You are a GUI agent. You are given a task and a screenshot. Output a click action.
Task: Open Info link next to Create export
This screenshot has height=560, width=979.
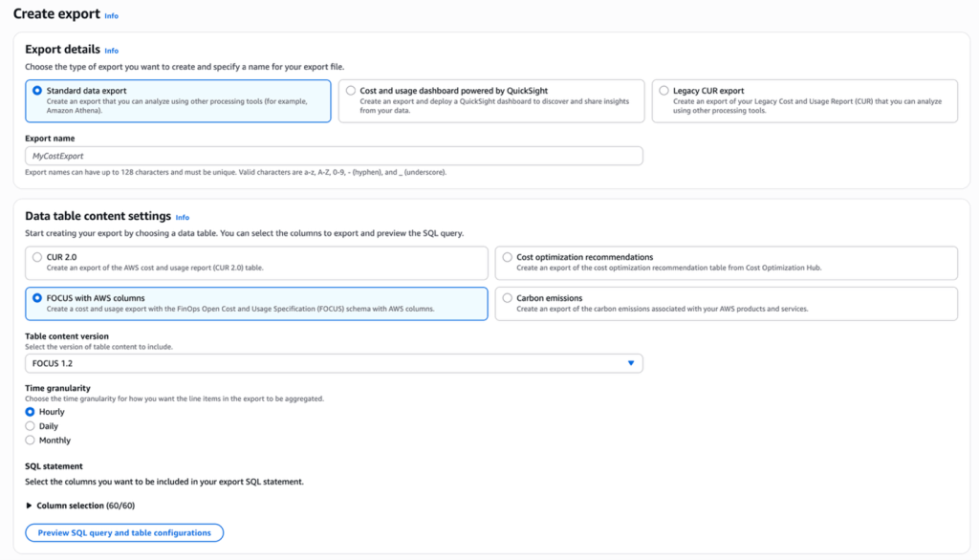click(x=112, y=16)
